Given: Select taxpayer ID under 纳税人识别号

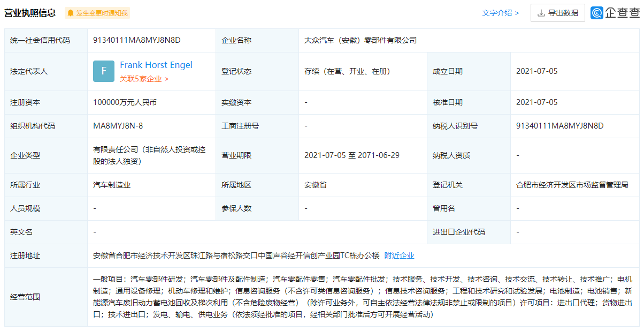Looking at the screenshot, I should pyautogui.click(x=560, y=126).
